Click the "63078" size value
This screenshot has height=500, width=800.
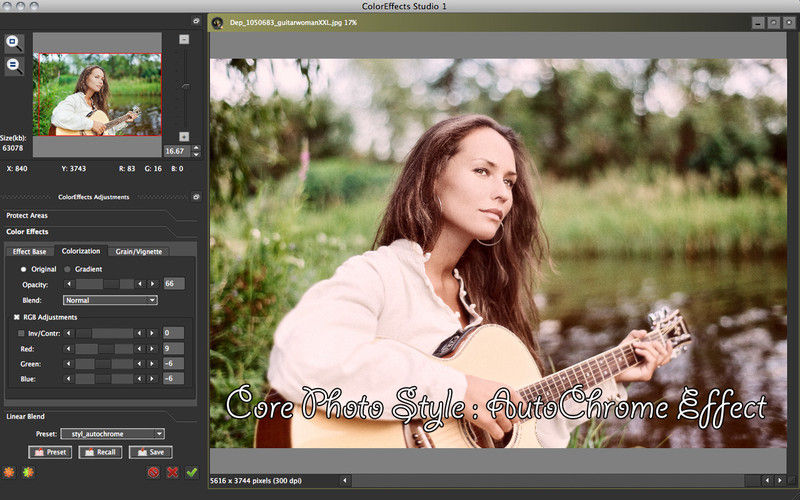click(13, 148)
